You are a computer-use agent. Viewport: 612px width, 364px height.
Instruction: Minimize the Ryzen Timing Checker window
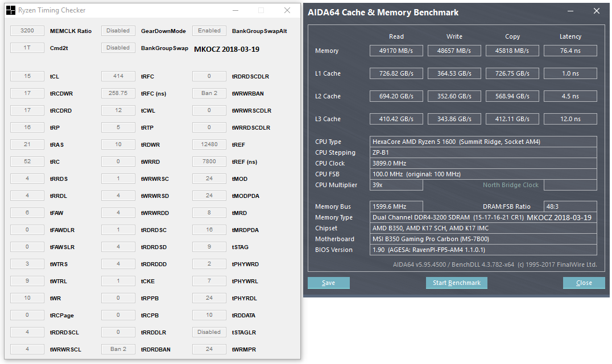[x=235, y=11]
